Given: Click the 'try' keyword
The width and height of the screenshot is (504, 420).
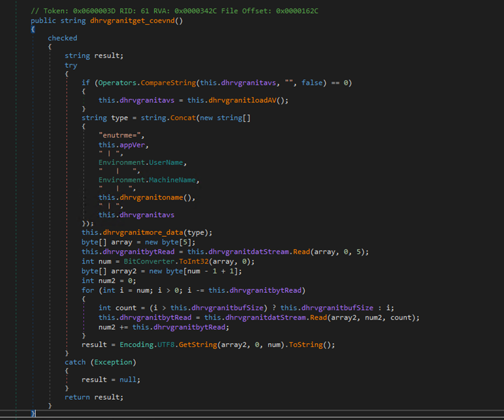Looking at the screenshot, I should pos(71,65).
